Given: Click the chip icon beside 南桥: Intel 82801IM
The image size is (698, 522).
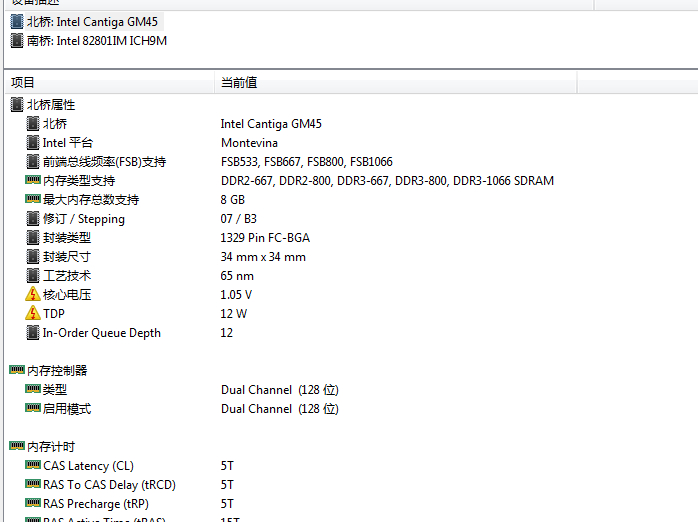Looking at the screenshot, I should point(16,41).
